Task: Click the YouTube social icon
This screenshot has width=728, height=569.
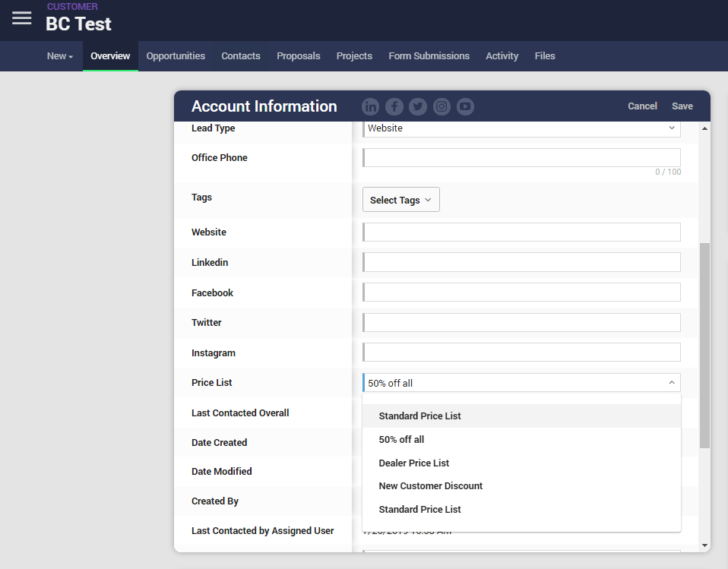Action: tap(465, 107)
